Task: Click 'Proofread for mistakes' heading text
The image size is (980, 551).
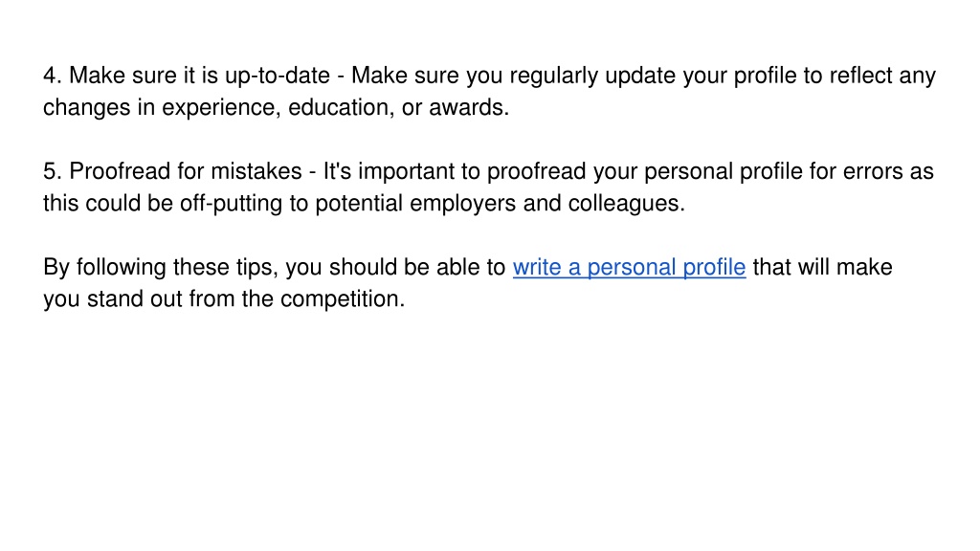Action: tap(185, 171)
